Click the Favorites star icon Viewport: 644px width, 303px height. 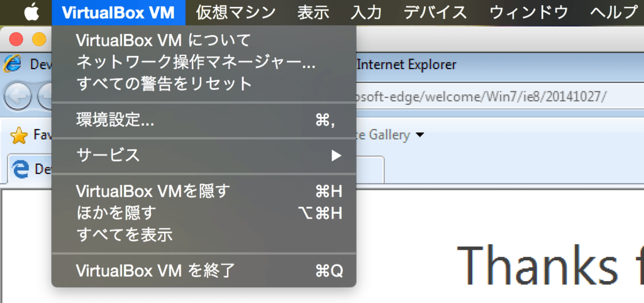coord(19,135)
